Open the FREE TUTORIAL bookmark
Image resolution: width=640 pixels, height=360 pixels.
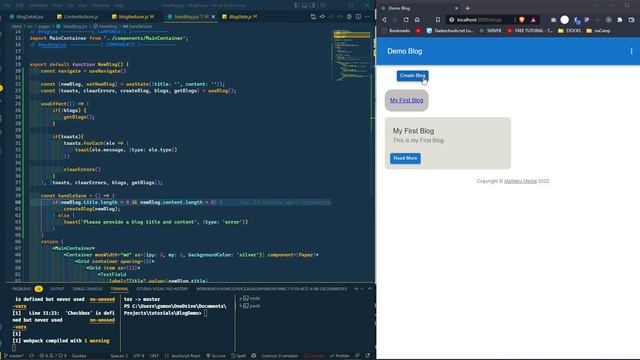coord(529,31)
